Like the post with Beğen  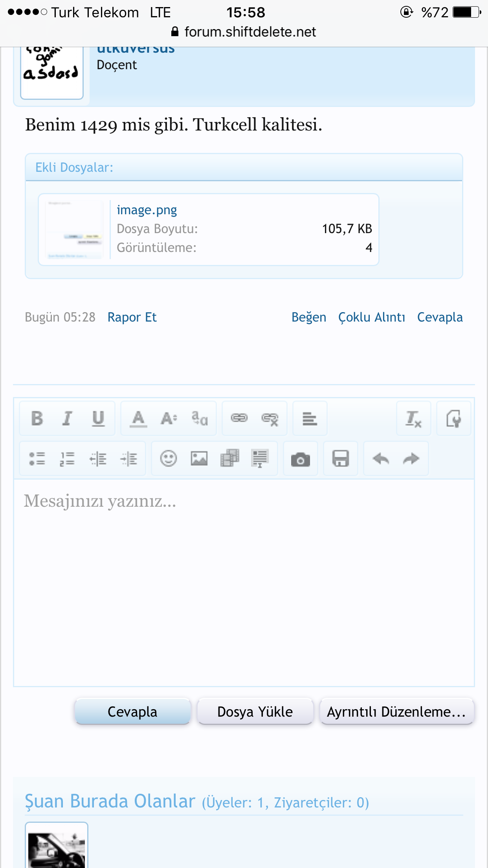309,317
